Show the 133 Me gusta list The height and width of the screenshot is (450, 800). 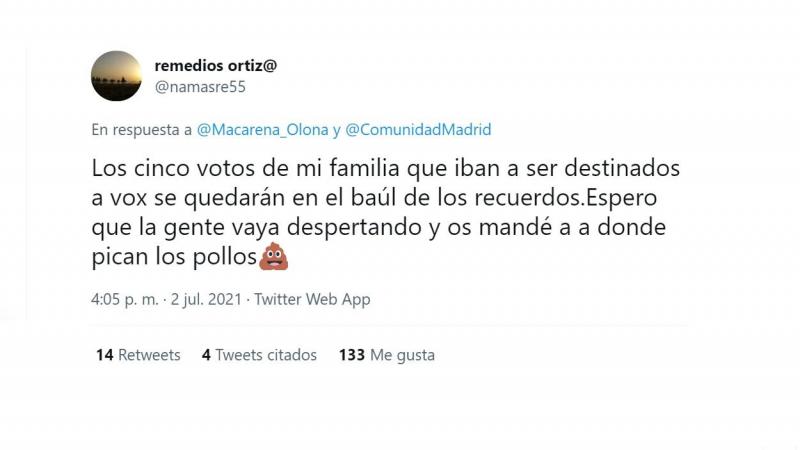[x=386, y=355]
